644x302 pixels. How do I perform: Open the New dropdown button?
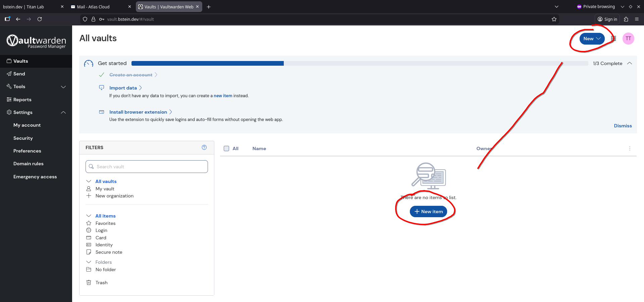pos(592,39)
